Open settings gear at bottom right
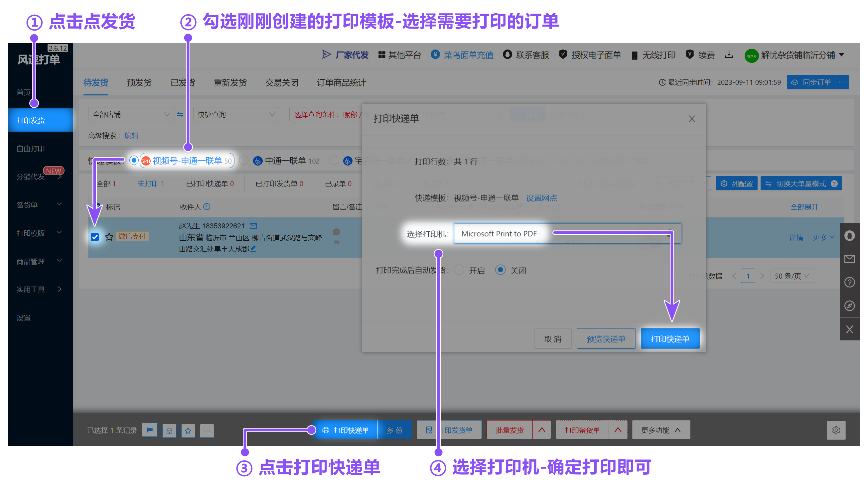 click(x=836, y=430)
